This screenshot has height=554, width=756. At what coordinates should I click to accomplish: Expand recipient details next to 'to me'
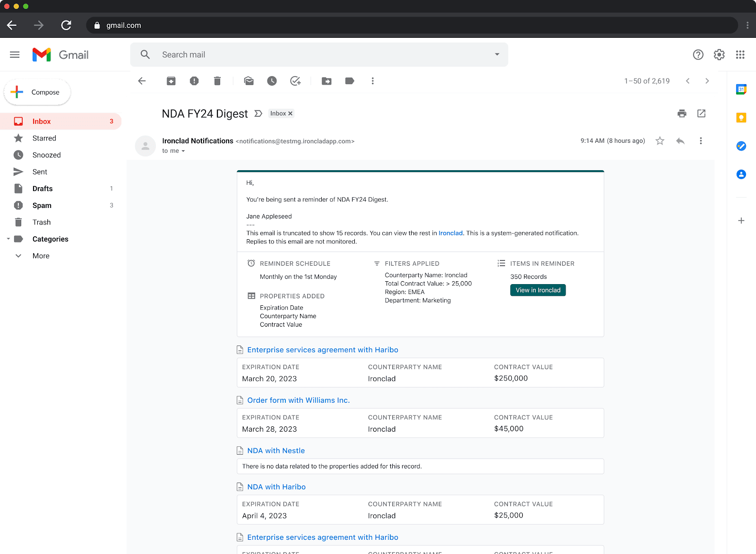tap(183, 151)
